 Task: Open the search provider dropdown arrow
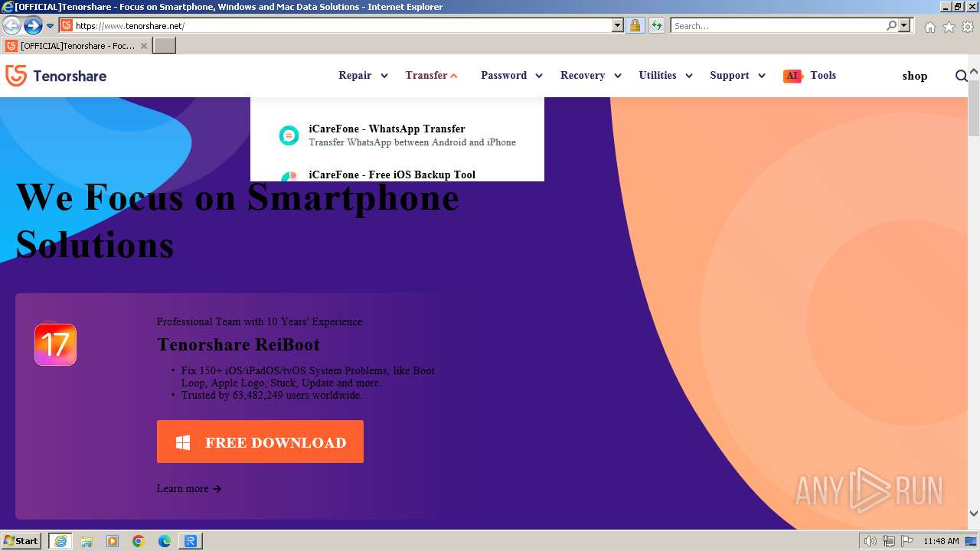[x=904, y=25]
